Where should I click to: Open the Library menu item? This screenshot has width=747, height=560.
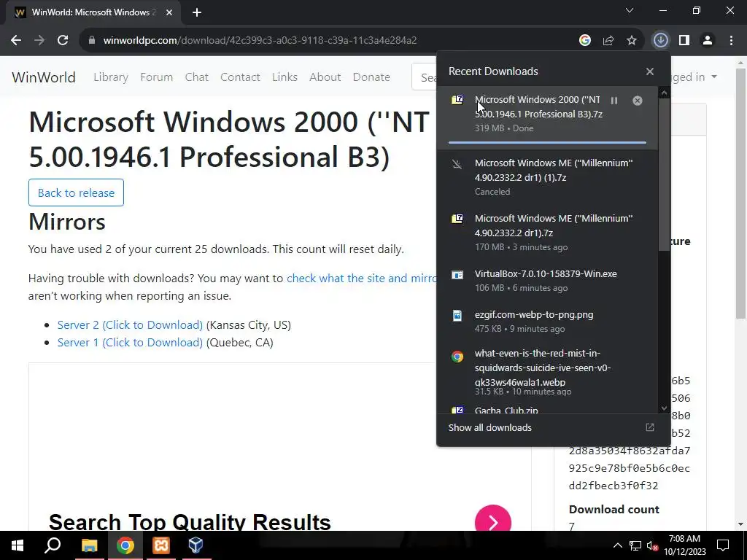[111, 77]
